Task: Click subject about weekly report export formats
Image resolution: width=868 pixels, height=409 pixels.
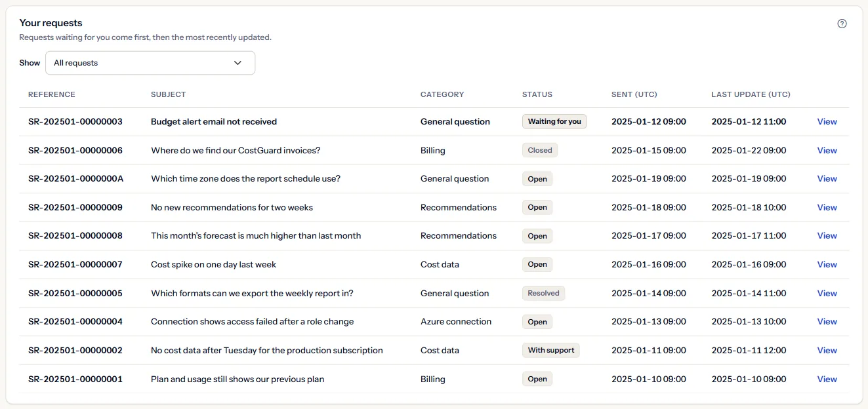Action: point(252,293)
